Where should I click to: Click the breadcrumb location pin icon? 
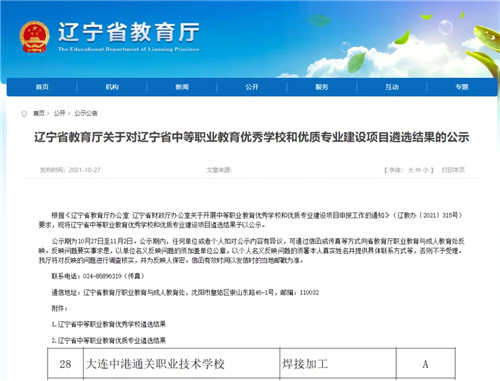pyautogui.click(x=24, y=114)
